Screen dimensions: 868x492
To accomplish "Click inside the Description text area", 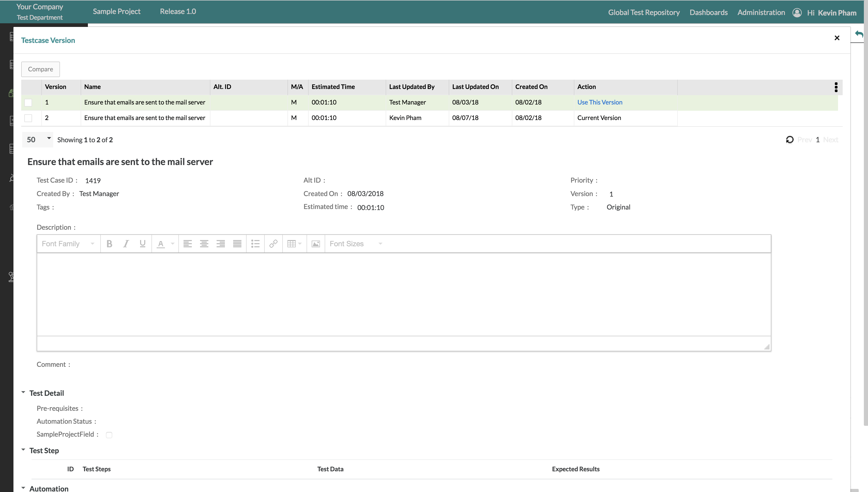I will pos(404,294).
